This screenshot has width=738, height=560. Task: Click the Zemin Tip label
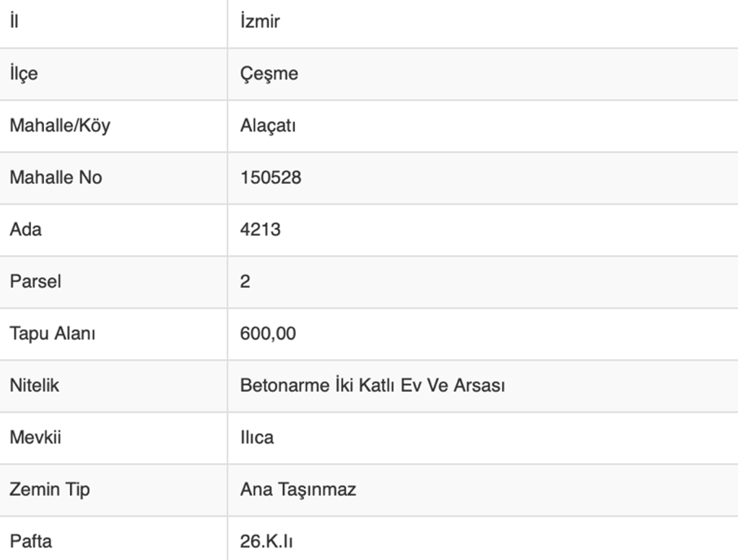[50, 489]
